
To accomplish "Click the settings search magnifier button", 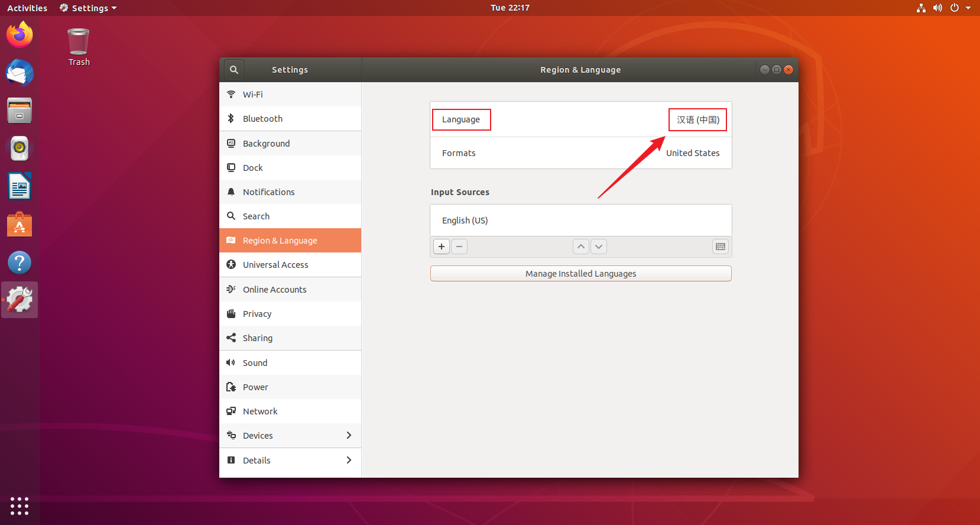I will coord(234,70).
